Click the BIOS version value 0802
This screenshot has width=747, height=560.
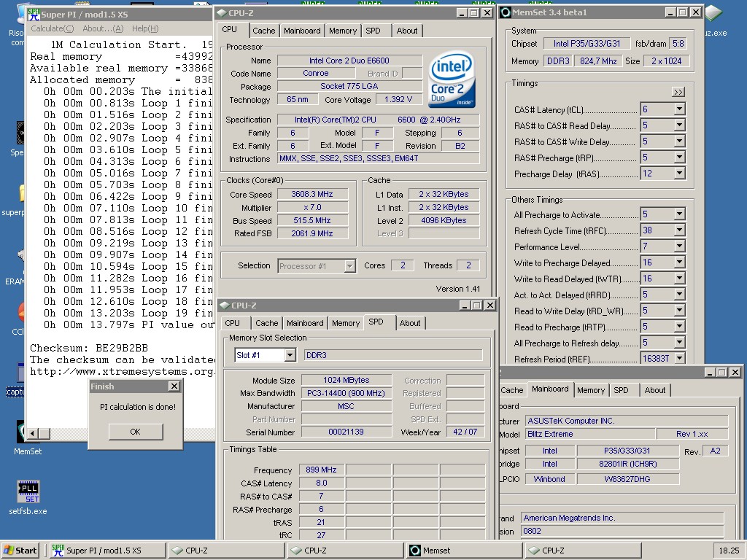pyautogui.click(x=622, y=532)
